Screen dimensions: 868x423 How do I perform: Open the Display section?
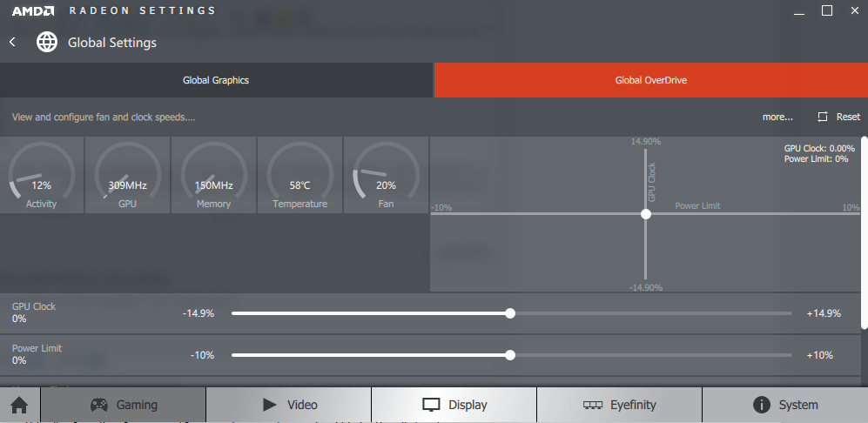click(x=454, y=405)
